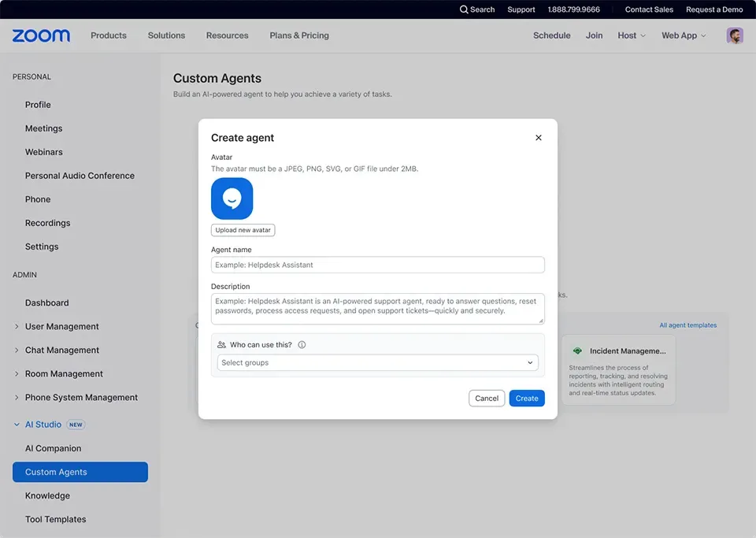Click Upload new avatar

coord(243,230)
